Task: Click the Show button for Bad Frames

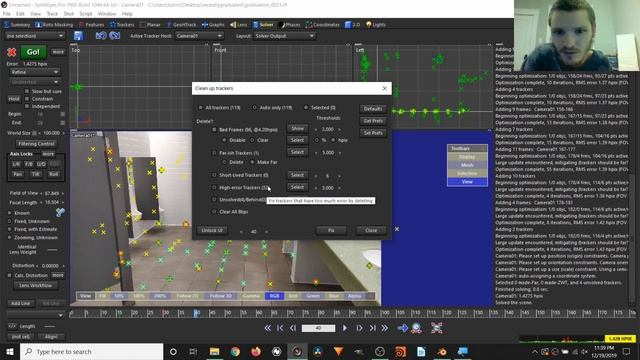Action: click(x=297, y=129)
